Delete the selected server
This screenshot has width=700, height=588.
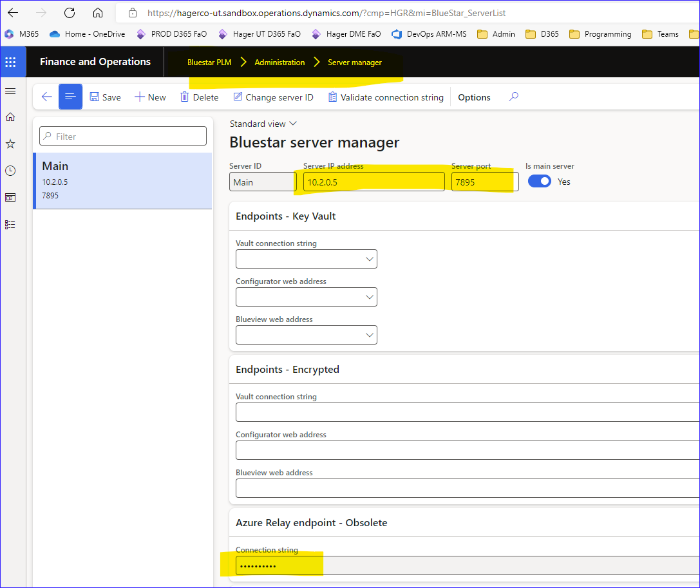click(x=200, y=97)
